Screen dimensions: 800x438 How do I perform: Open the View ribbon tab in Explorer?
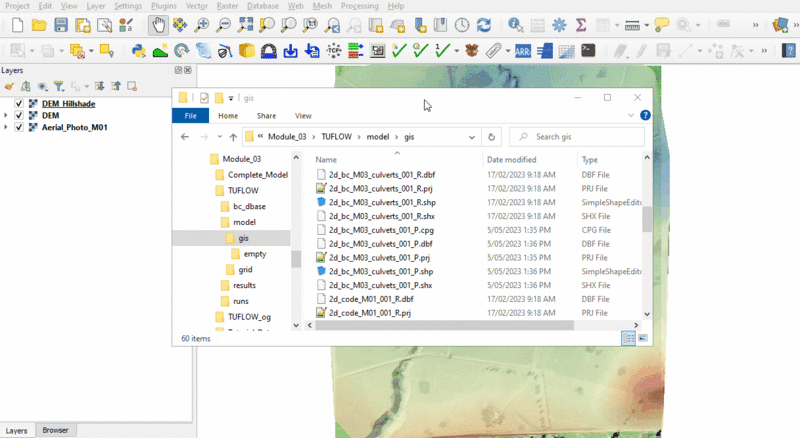(303, 116)
